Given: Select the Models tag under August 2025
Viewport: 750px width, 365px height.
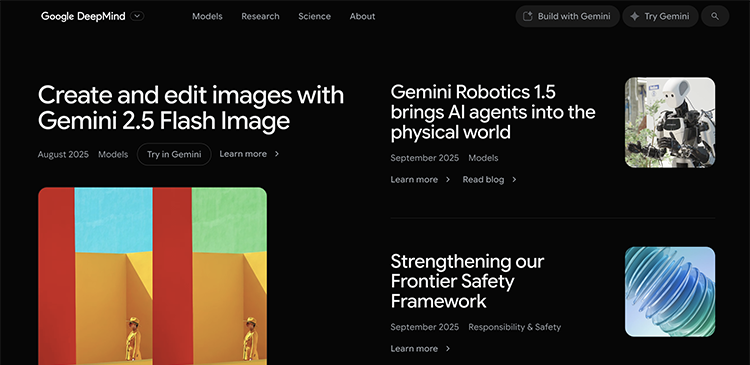Looking at the screenshot, I should (113, 155).
